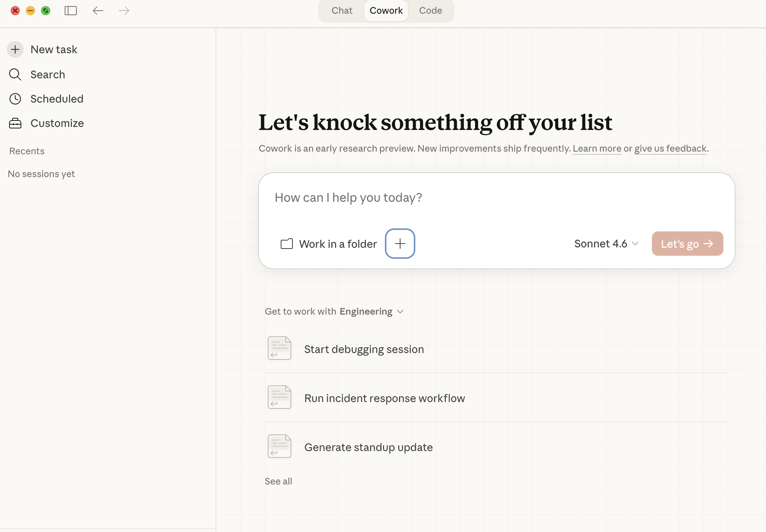
Task: Click the New task label
Action: click(54, 50)
